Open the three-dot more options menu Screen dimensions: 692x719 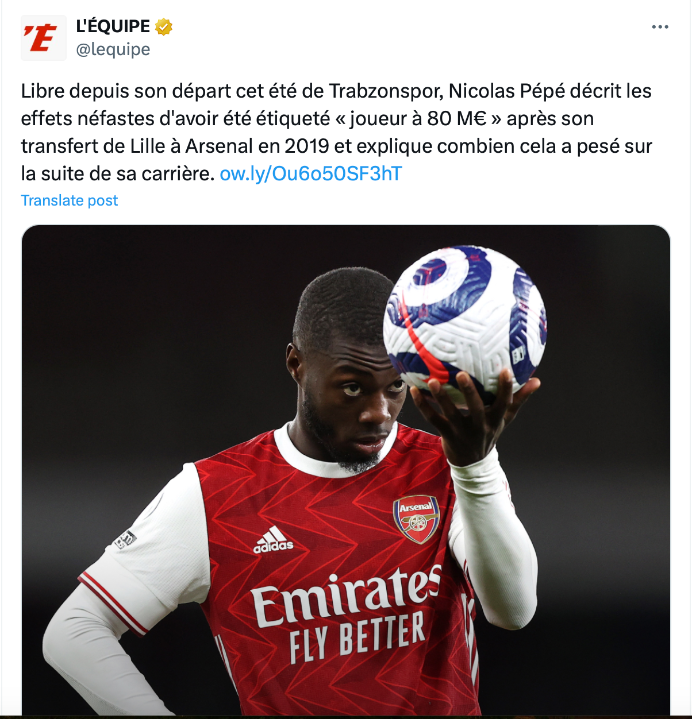(660, 27)
